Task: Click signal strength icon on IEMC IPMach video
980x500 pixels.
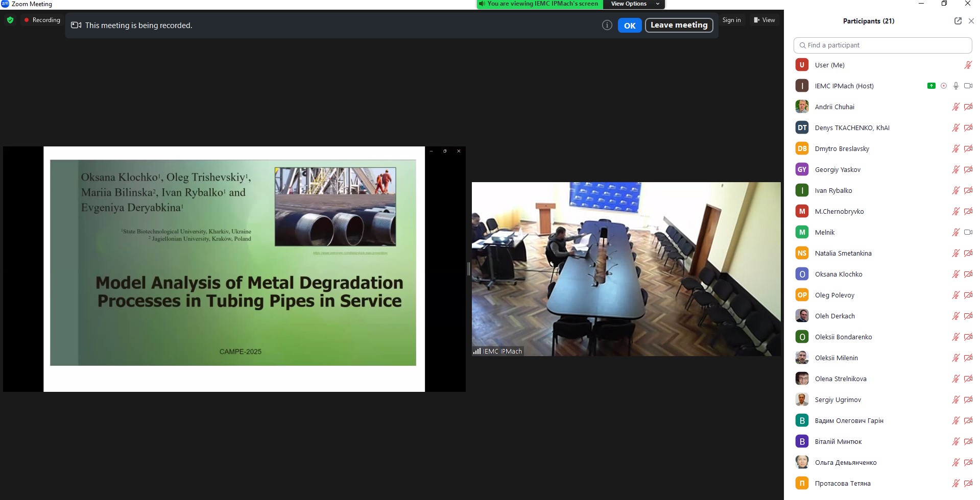Action: point(477,351)
